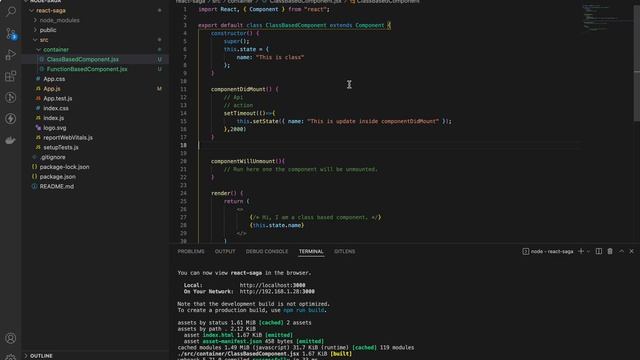Open the Source Control view
Viewport: 640px width, 360px height.
click(11, 33)
